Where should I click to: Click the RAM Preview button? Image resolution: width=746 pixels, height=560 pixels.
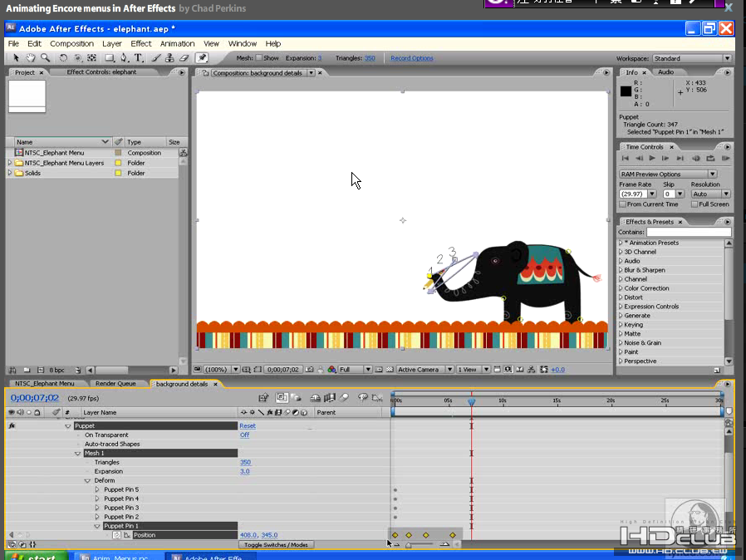pos(725,158)
